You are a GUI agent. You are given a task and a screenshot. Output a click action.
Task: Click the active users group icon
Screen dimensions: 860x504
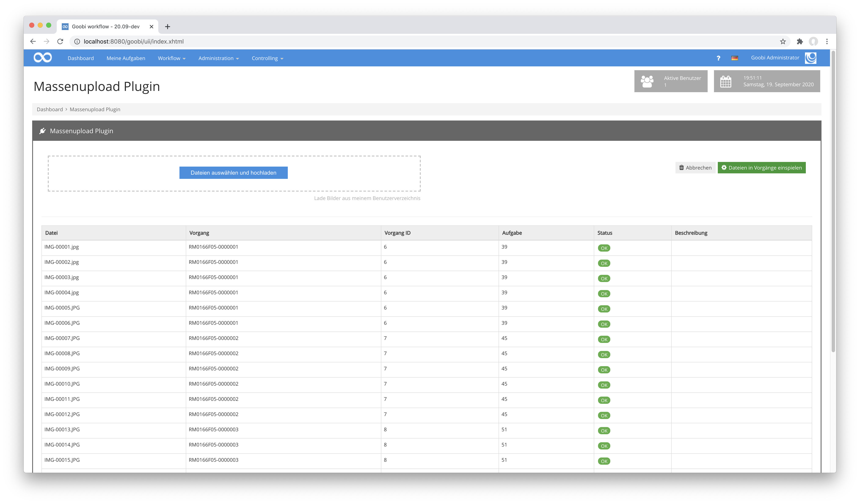[x=647, y=82]
